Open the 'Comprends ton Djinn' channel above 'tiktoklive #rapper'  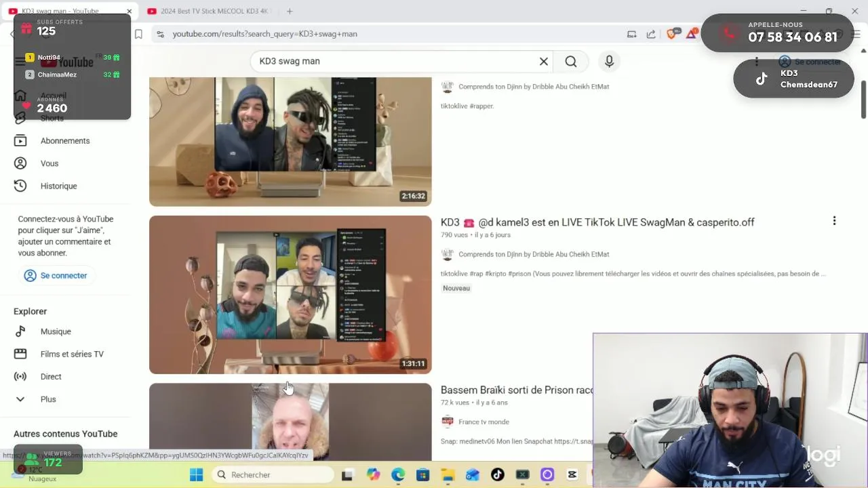pos(534,87)
